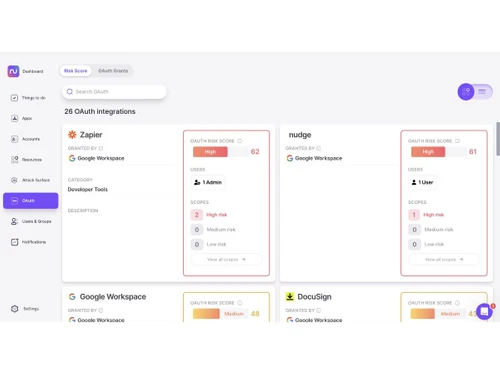This screenshot has height=375, width=500.
Task: Click info icon beside nudge Granted By
Action: click(x=318, y=148)
